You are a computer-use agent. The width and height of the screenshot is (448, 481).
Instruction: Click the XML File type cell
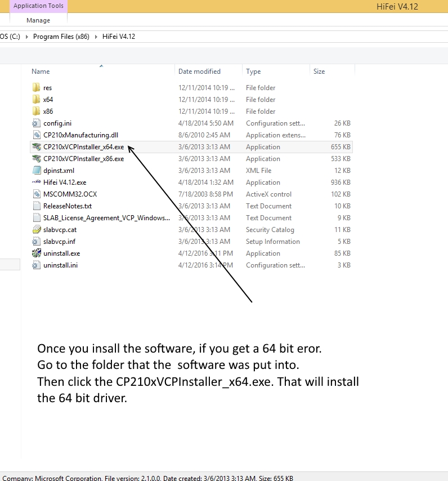[259, 171]
